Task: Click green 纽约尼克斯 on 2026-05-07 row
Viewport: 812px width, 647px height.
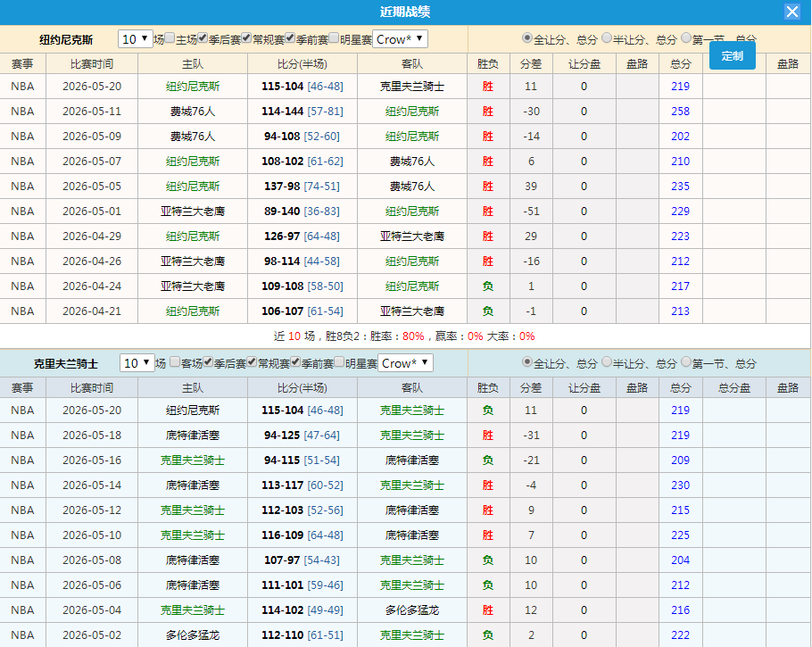Action: (192, 162)
